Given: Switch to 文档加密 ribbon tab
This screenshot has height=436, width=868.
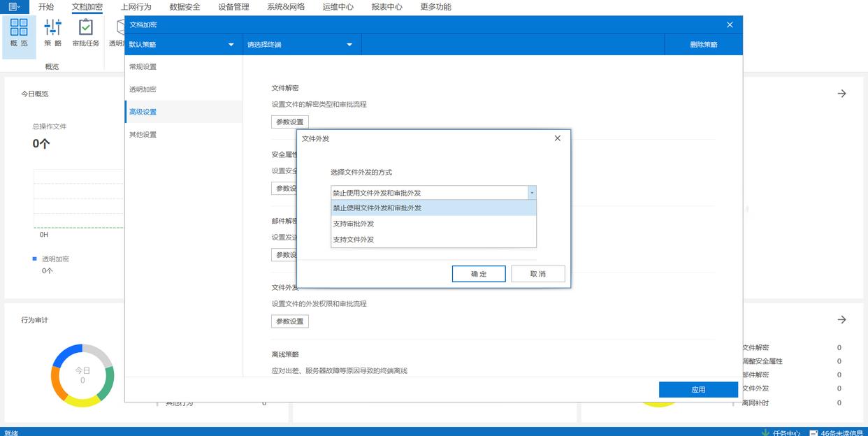Looking at the screenshot, I should [x=87, y=7].
